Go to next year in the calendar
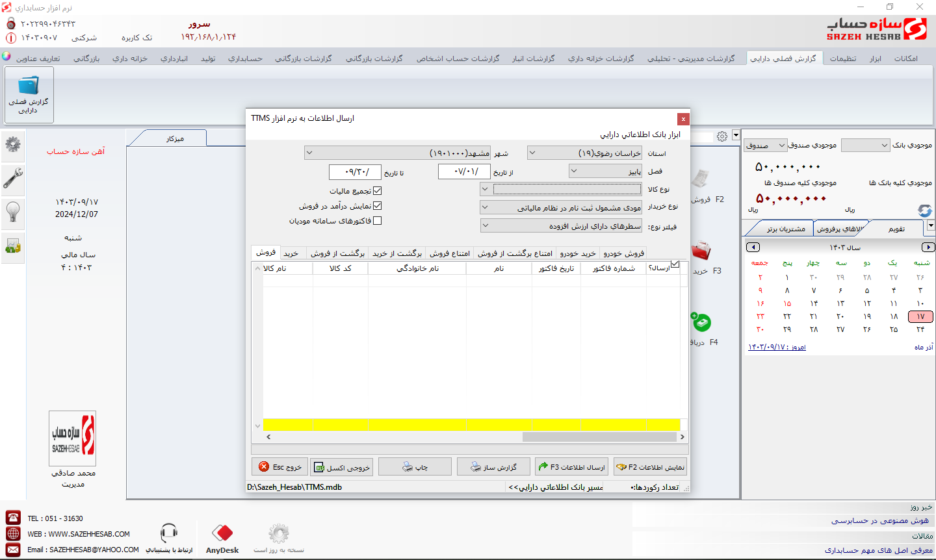 click(928, 247)
